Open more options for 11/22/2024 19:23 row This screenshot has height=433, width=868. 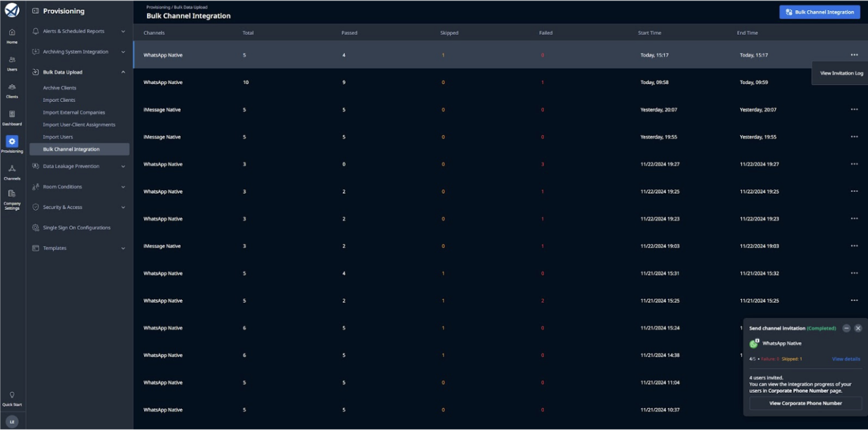[854, 218]
